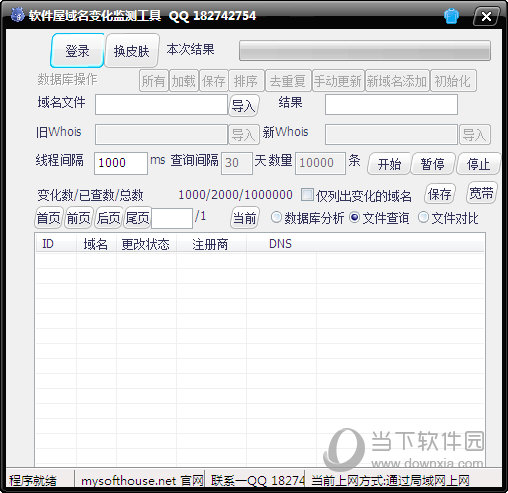This screenshot has height=493, width=508.
Task: Click the 旧Whois input field
Action: tap(161, 134)
